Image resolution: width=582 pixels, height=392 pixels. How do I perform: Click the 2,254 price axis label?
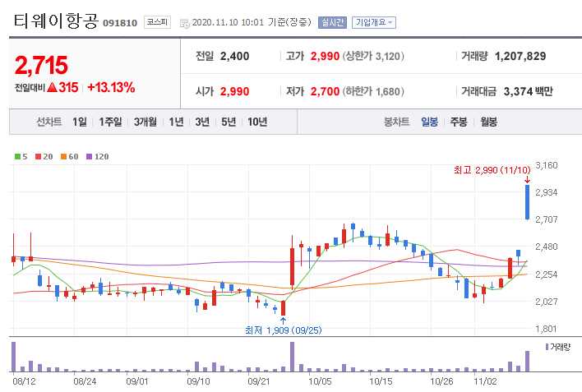coord(547,274)
